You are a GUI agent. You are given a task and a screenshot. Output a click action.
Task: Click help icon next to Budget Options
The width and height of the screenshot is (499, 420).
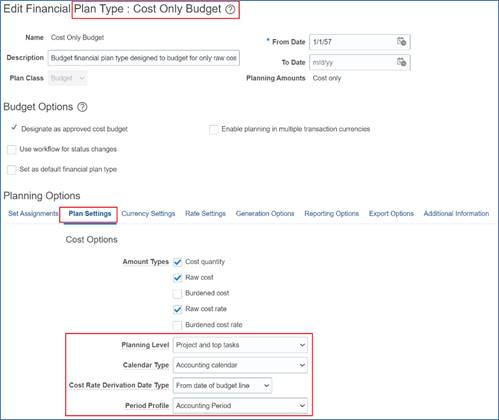coord(82,107)
